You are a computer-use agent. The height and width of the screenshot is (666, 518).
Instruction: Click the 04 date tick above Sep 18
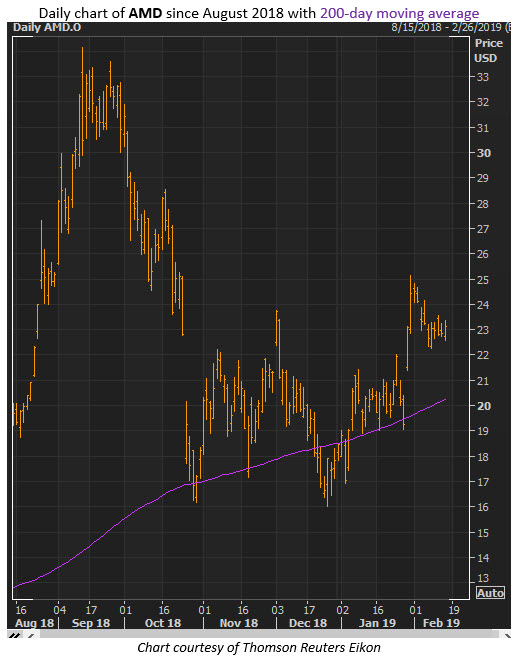tap(59, 610)
